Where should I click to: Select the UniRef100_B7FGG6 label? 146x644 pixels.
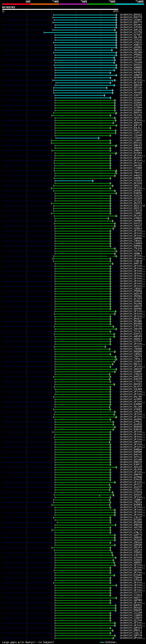(131, 58)
